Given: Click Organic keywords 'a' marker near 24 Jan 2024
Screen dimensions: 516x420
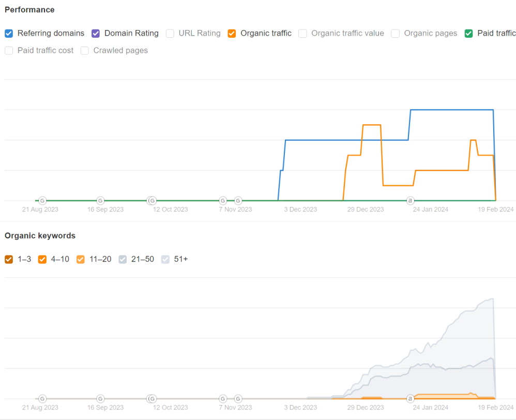Looking at the screenshot, I should point(411,399).
